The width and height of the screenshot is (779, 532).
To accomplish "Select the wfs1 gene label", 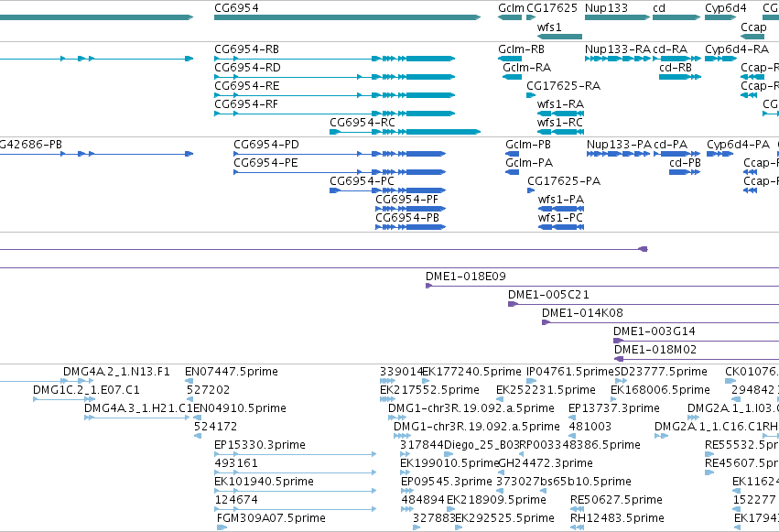I will pos(549,27).
